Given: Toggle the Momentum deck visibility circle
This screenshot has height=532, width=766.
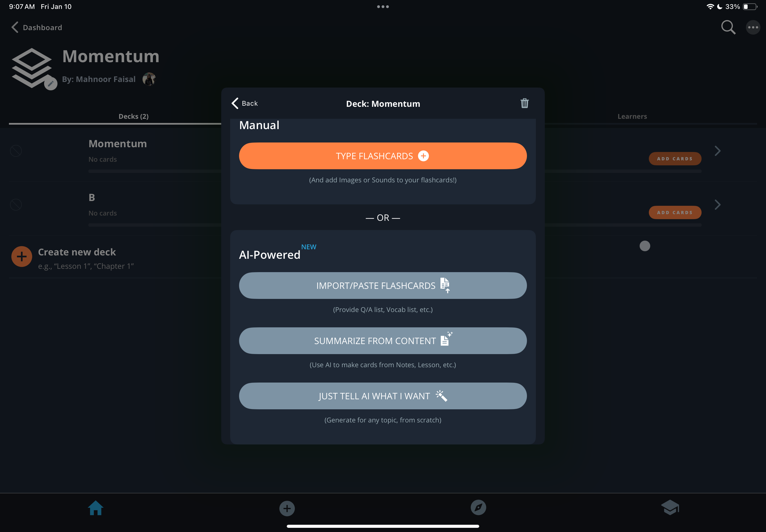Looking at the screenshot, I should (16, 151).
